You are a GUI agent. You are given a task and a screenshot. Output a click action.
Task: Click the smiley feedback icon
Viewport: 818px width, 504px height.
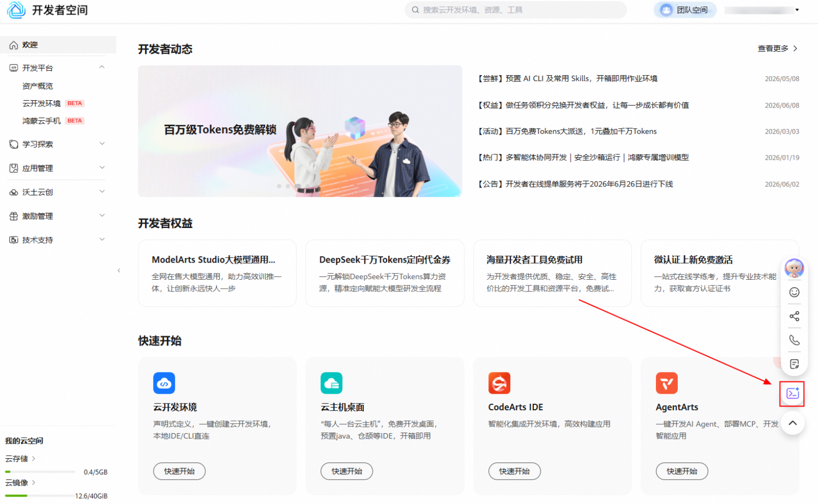794,292
